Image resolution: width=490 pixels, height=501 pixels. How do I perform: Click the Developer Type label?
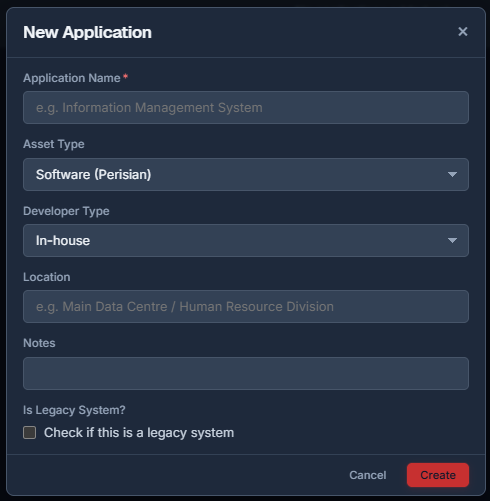tap(66, 211)
